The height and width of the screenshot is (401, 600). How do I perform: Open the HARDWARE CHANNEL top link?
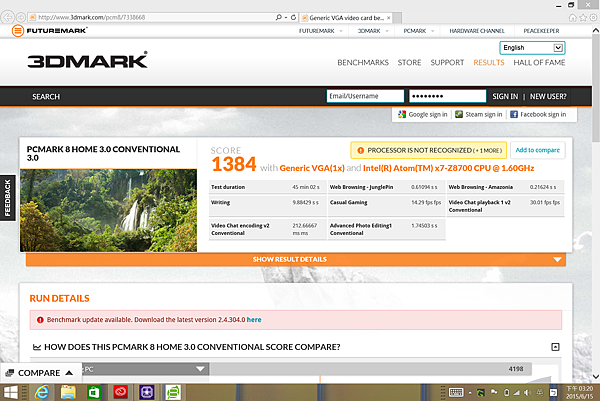477,31
